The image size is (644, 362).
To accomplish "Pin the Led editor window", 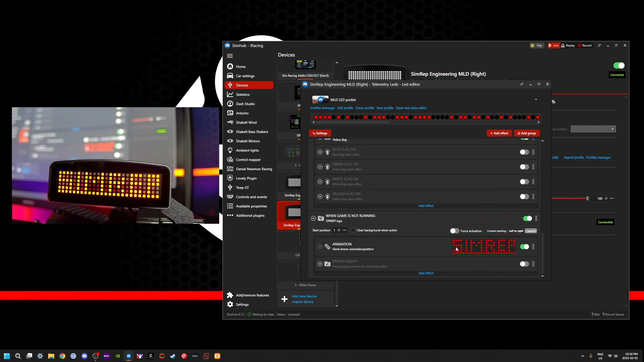I will (522, 84).
